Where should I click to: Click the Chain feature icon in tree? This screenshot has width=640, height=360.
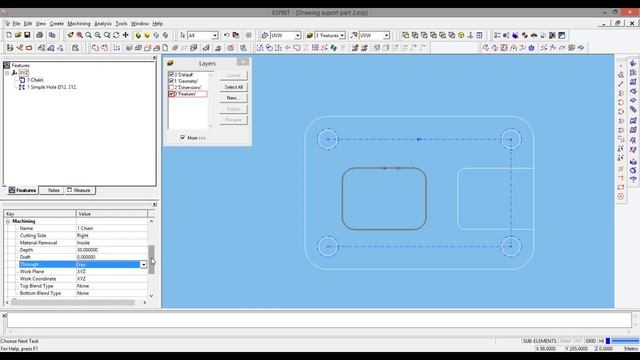pyautogui.click(x=22, y=80)
